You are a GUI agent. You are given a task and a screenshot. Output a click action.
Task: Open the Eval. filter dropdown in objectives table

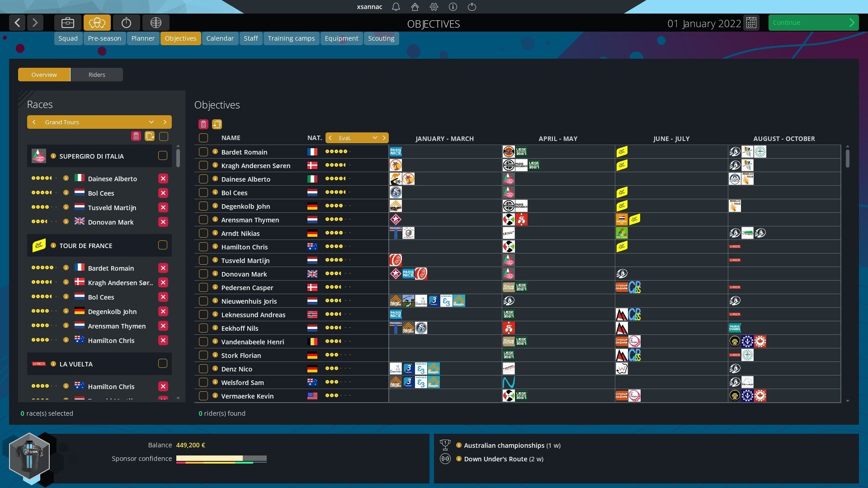pos(374,138)
